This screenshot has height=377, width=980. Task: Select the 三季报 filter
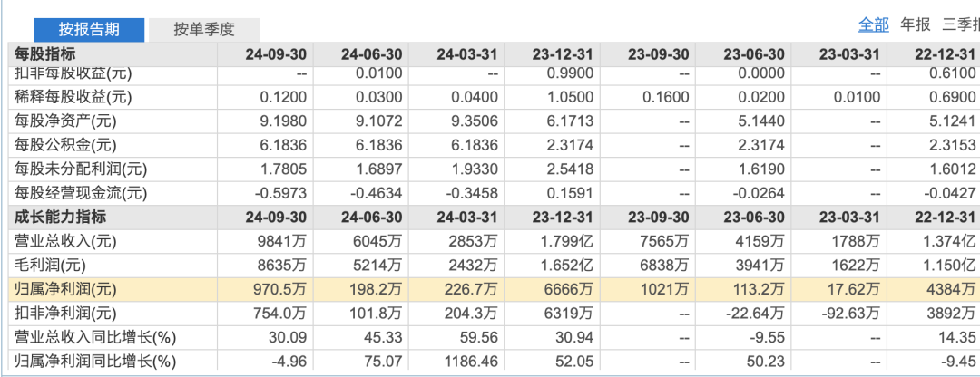click(961, 24)
